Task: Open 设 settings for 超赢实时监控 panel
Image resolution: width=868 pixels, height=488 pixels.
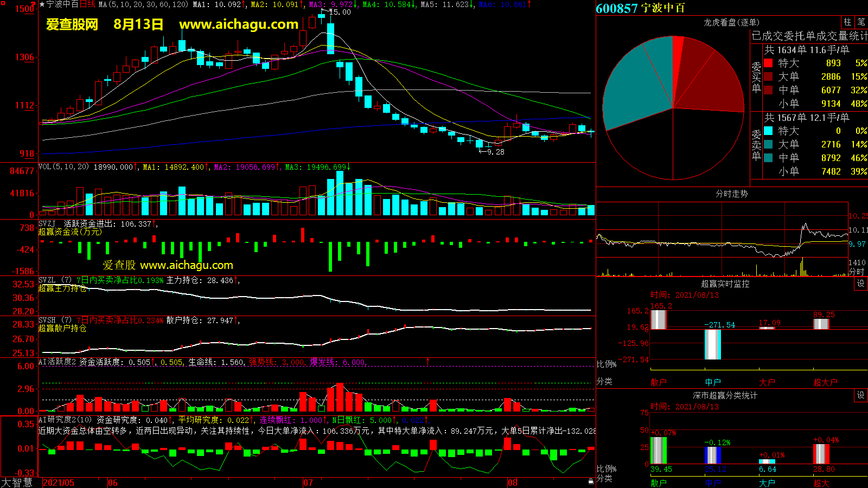Action: (861, 284)
